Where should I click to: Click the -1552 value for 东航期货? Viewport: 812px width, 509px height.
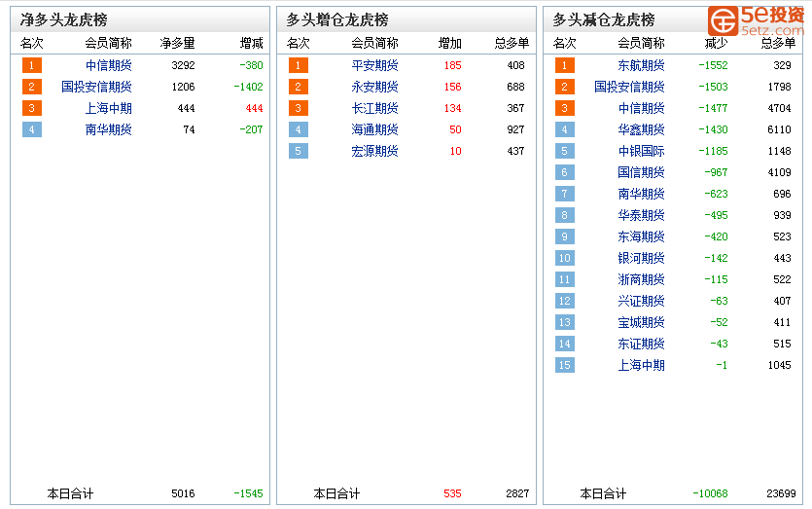pos(713,65)
